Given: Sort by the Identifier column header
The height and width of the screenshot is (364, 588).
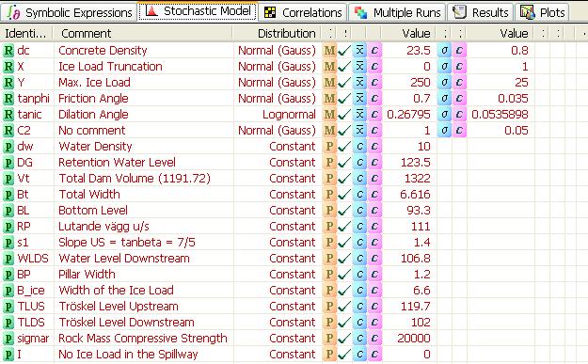Looking at the screenshot, I should click(26, 33).
